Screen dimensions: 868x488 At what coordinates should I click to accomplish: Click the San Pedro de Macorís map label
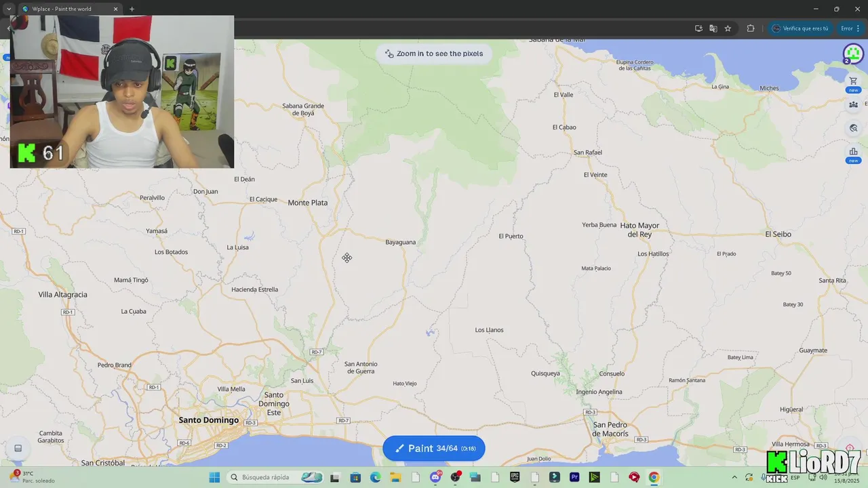(610, 429)
